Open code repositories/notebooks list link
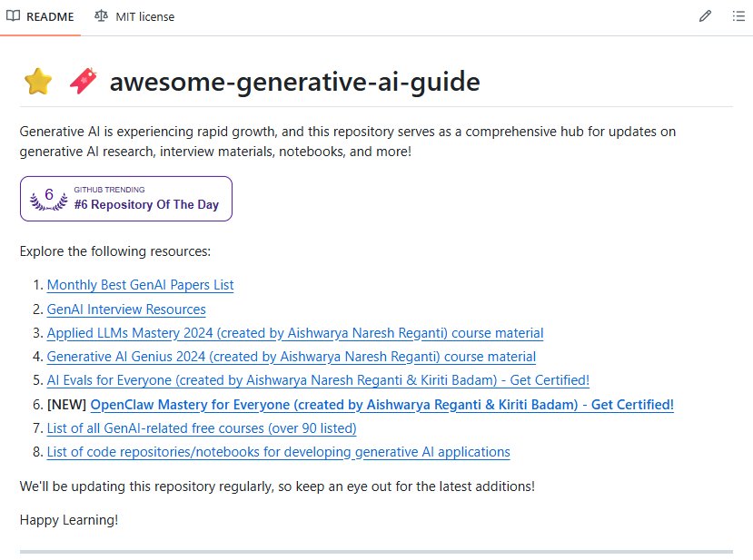This screenshot has width=753, height=560. pos(279,452)
